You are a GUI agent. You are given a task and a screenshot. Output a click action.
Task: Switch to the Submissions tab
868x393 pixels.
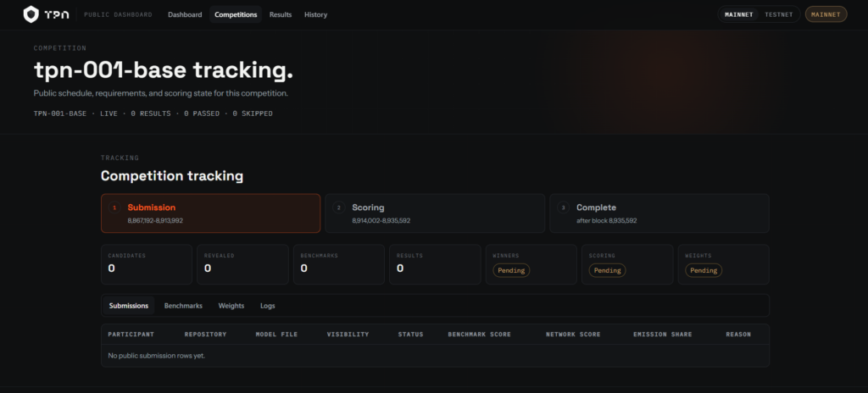(x=129, y=306)
